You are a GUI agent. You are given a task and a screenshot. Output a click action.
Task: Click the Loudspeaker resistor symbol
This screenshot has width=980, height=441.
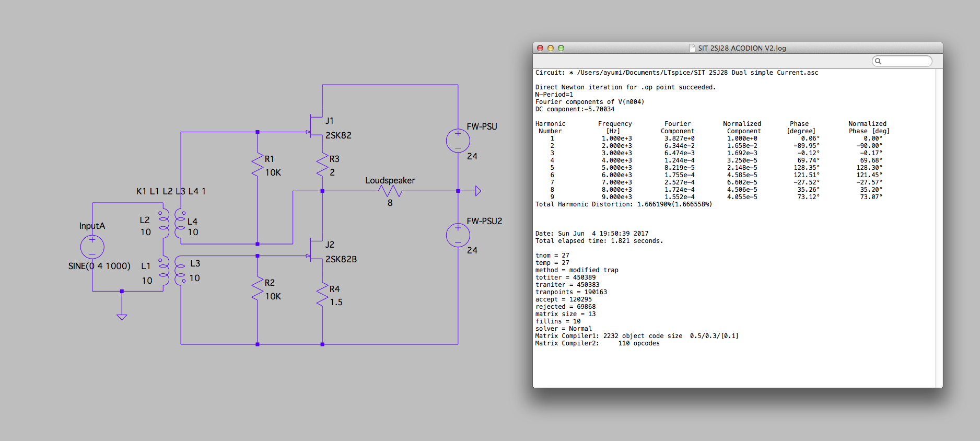(x=390, y=191)
